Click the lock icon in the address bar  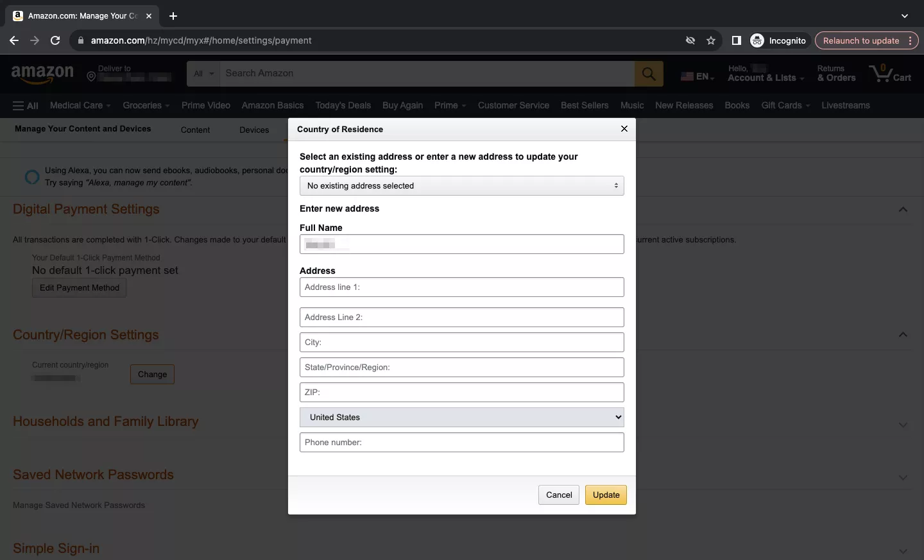click(80, 40)
